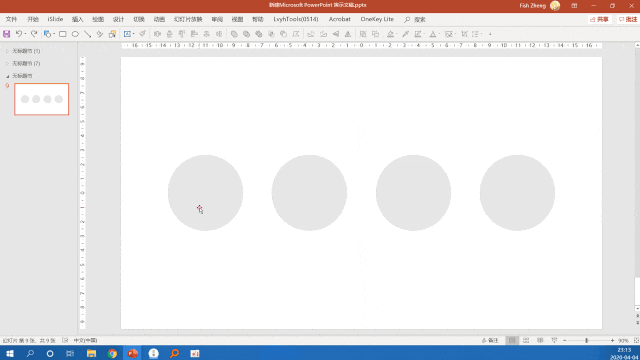
Task: Click the Format Painter brush
Action: tap(142, 34)
